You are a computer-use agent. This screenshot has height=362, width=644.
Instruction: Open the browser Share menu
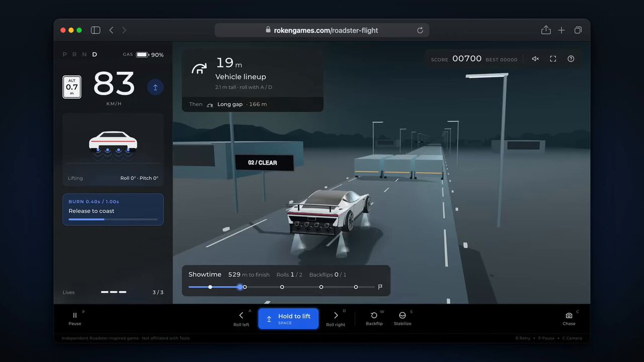point(546,30)
